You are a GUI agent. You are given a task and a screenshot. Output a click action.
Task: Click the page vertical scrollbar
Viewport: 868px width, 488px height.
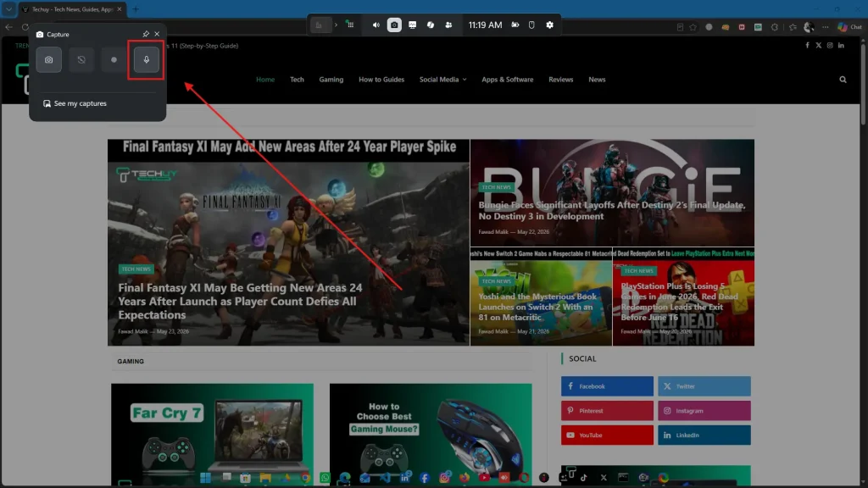pyautogui.click(x=862, y=83)
